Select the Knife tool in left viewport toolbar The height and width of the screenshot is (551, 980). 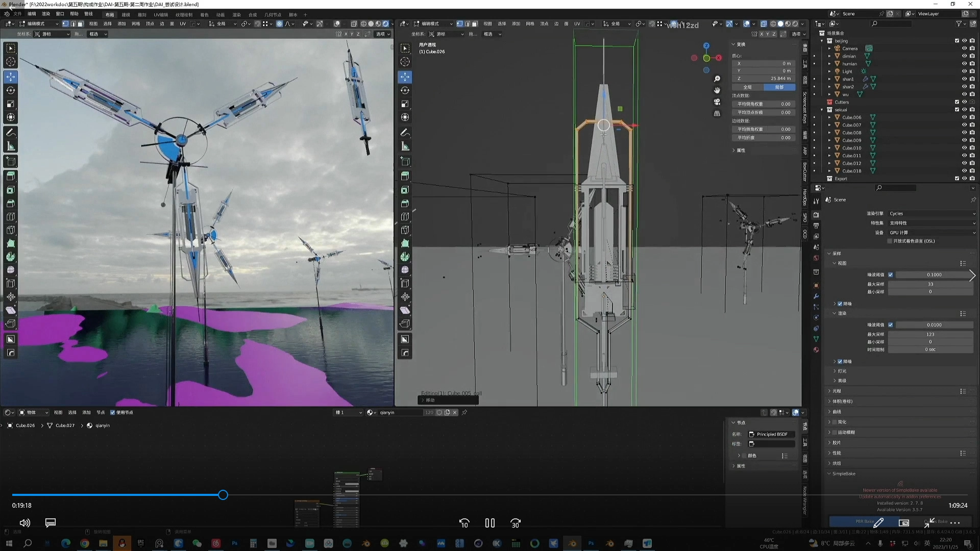click(11, 230)
